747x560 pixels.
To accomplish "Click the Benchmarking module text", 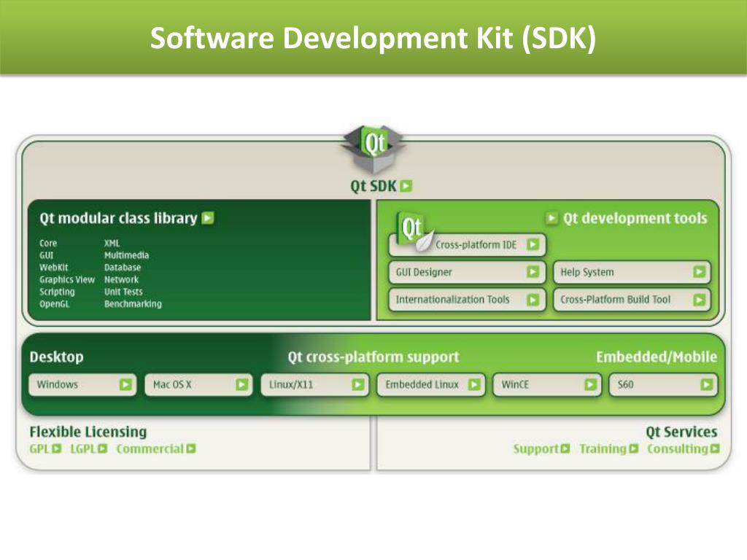I will 133,304.
